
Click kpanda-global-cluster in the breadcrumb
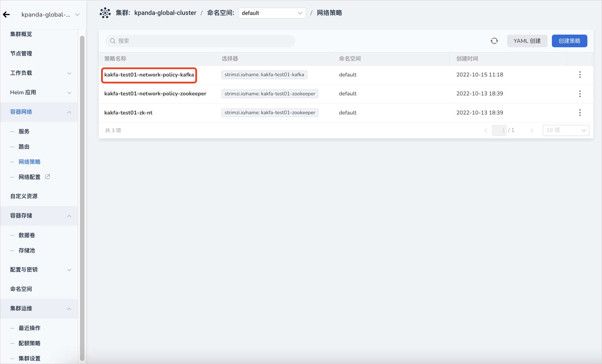165,13
